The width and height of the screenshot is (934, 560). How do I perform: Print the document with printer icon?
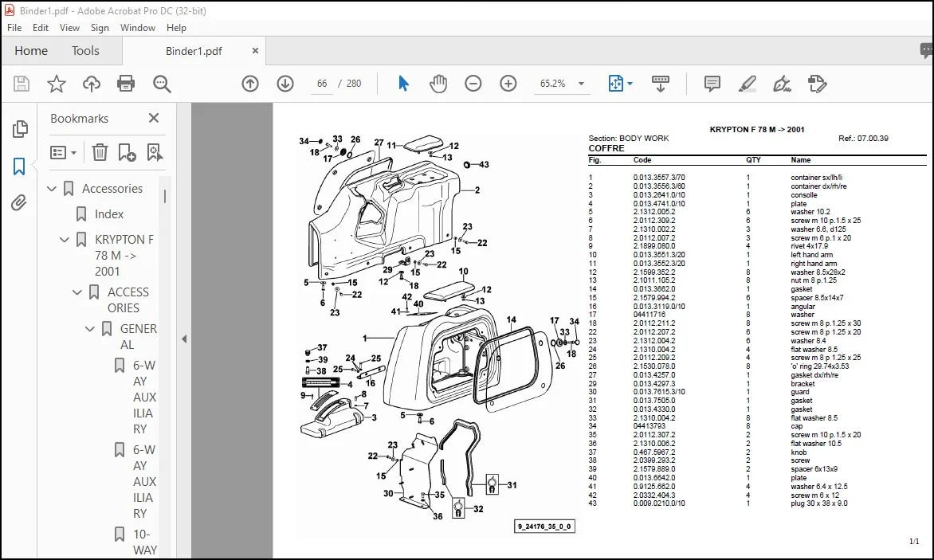(126, 84)
